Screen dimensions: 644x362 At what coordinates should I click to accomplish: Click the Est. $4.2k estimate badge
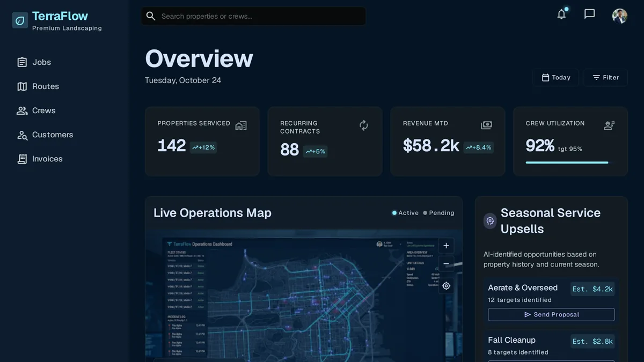click(592, 289)
